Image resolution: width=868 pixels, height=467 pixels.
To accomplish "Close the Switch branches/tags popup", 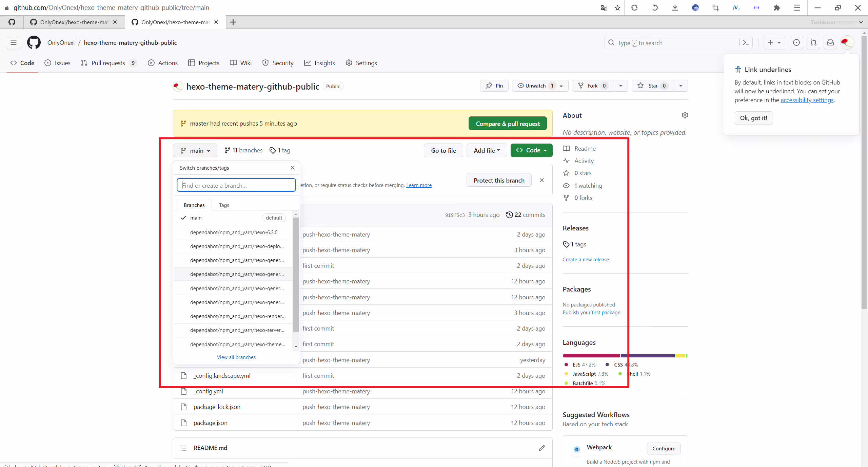I will [293, 168].
